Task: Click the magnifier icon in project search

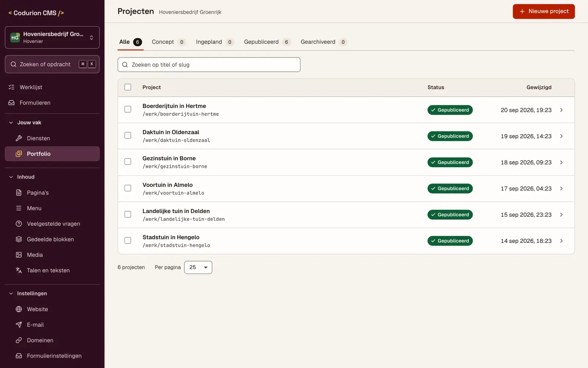Action: 125,65
